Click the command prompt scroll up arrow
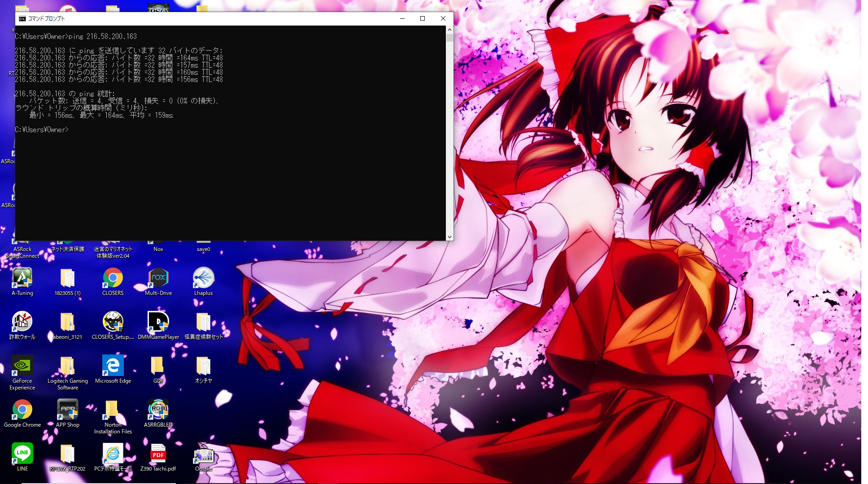 pyautogui.click(x=449, y=30)
